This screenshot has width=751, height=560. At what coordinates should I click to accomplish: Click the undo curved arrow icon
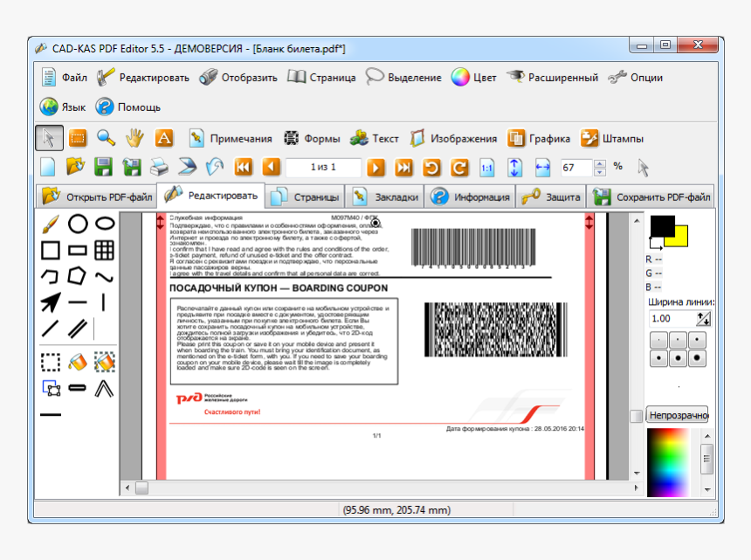215,168
